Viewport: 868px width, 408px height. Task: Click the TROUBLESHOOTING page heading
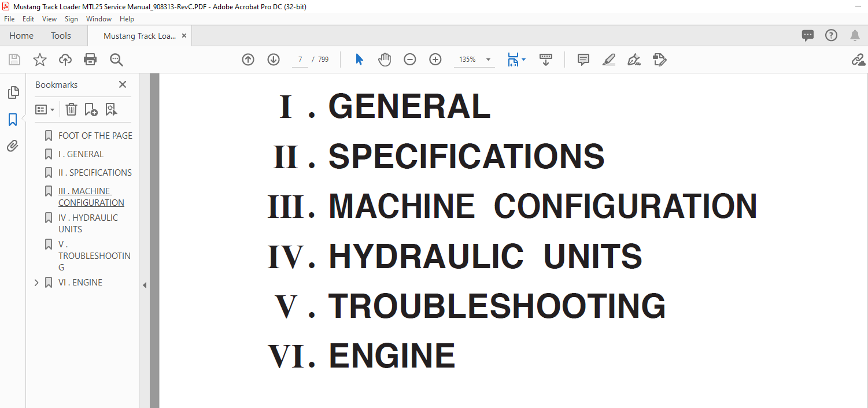497,306
